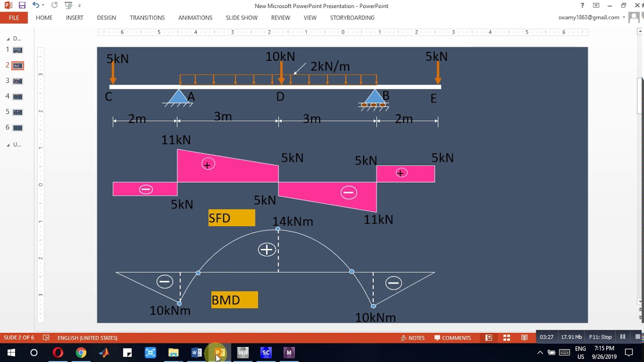Open Ribbon Display Options icon
This screenshot has width=644, height=362.
pyautogui.click(x=596, y=6)
